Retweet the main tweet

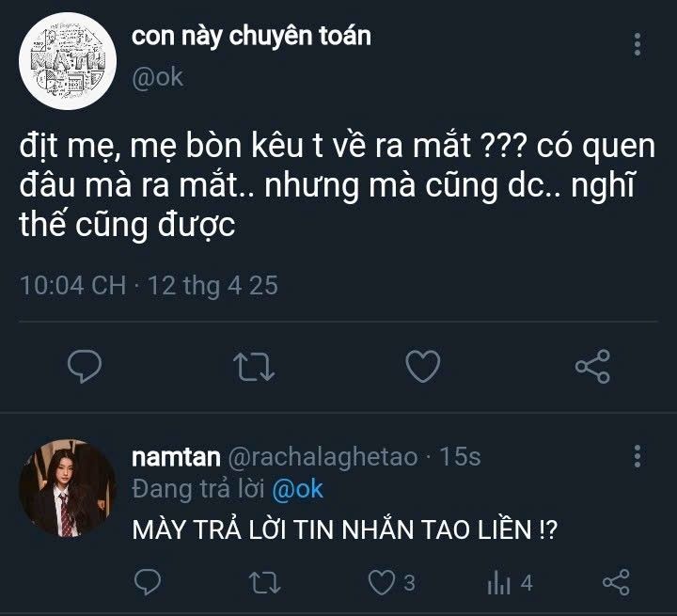point(254,366)
